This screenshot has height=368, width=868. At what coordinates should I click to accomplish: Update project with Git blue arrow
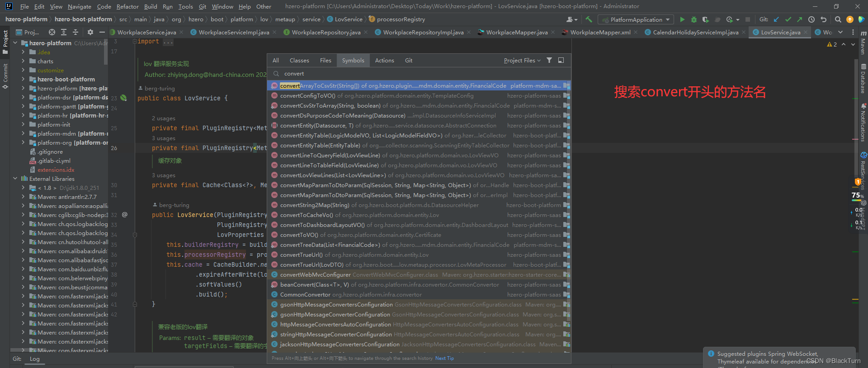[x=776, y=19]
